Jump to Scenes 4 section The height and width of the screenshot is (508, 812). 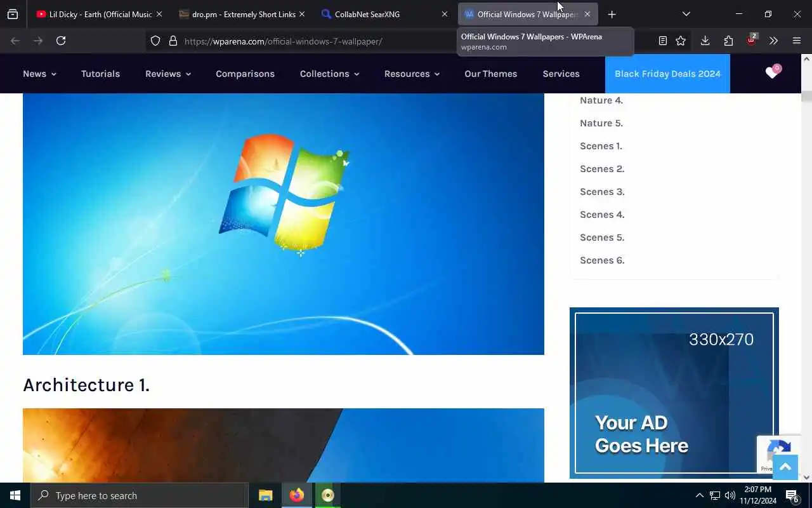tap(602, 215)
